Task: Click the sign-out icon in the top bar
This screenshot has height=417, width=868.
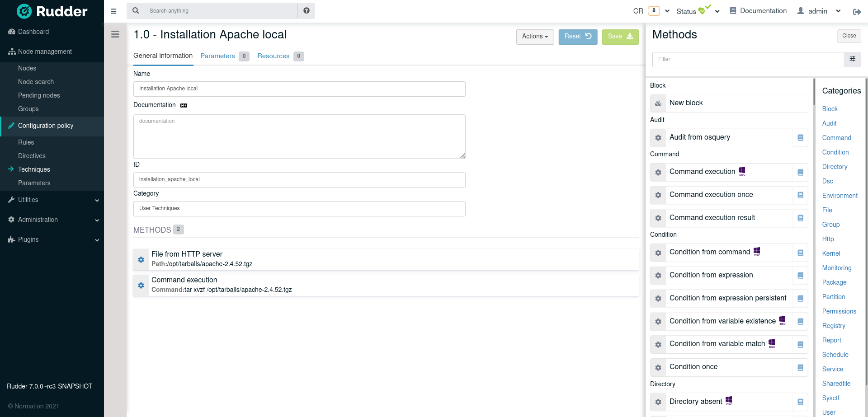Action: 857,11
